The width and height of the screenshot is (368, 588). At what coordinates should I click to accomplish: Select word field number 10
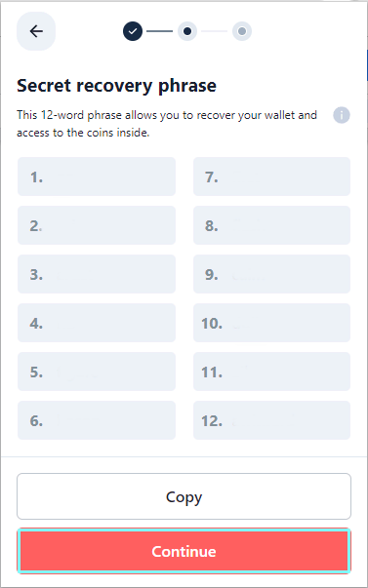272,323
